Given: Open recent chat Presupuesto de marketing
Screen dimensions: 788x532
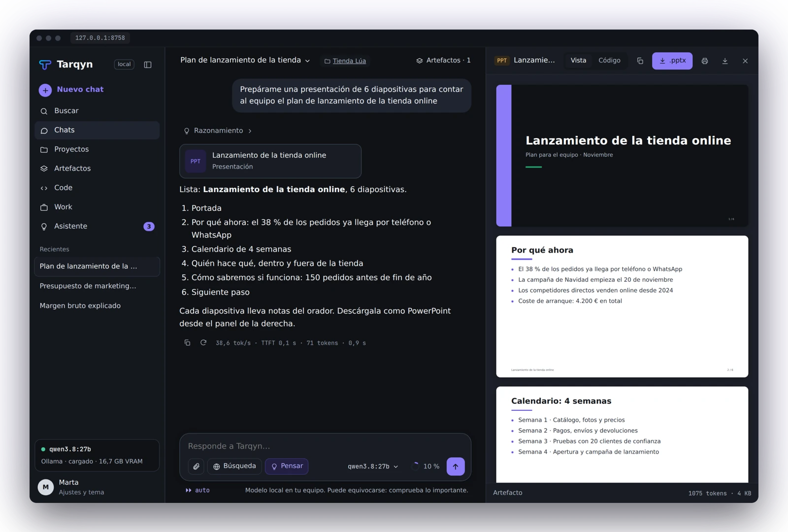Looking at the screenshot, I should 97,286.
